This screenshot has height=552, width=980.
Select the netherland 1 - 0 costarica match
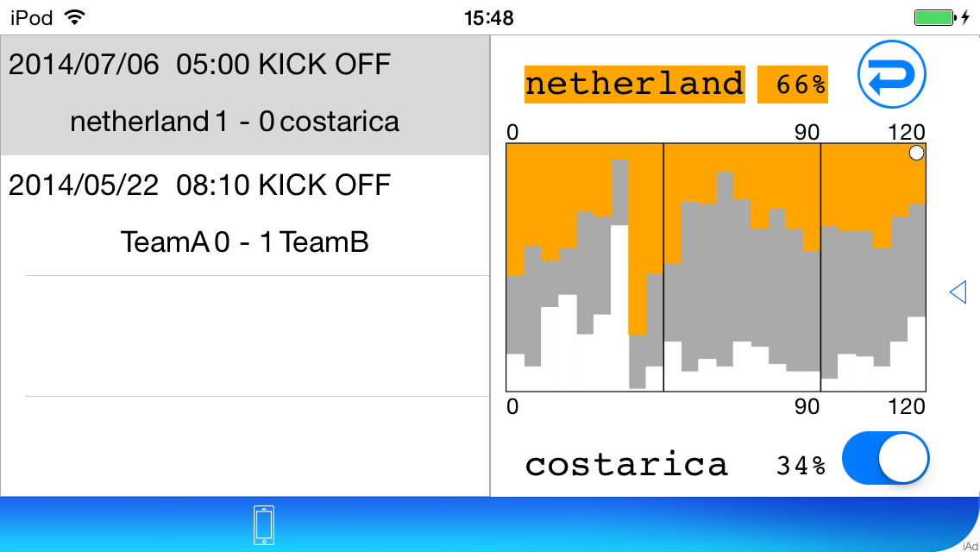tap(245, 95)
